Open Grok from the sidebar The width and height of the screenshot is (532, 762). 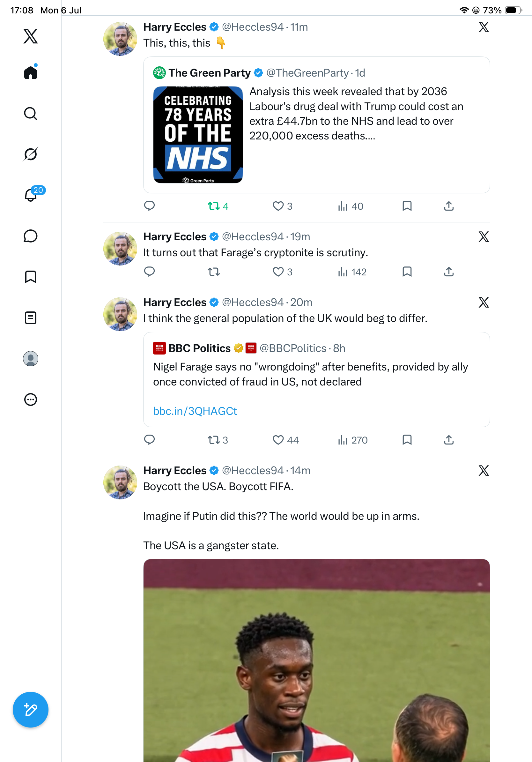pos(31,154)
